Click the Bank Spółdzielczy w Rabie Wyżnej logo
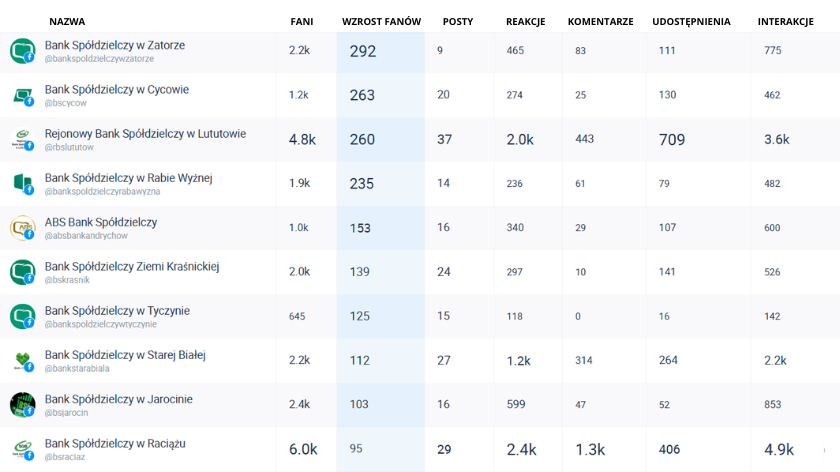Image resolution: width=840 pixels, height=472 pixels. [x=22, y=184]
